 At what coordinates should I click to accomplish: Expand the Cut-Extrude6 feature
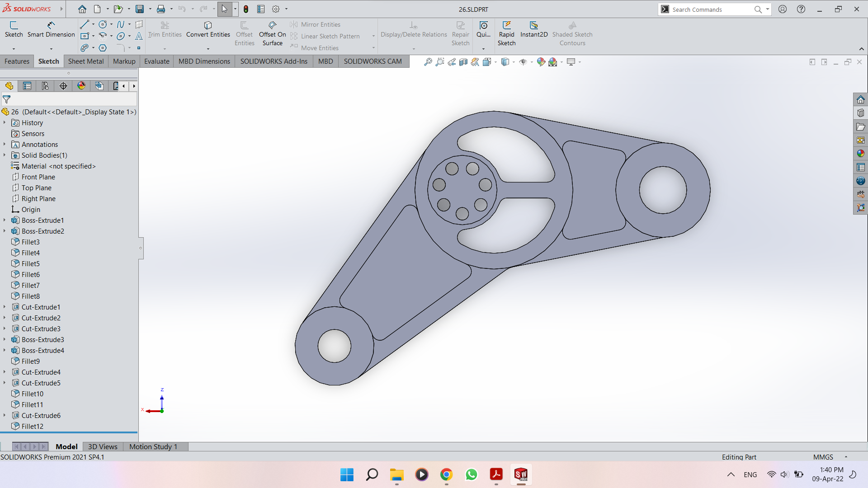point(5,415)
